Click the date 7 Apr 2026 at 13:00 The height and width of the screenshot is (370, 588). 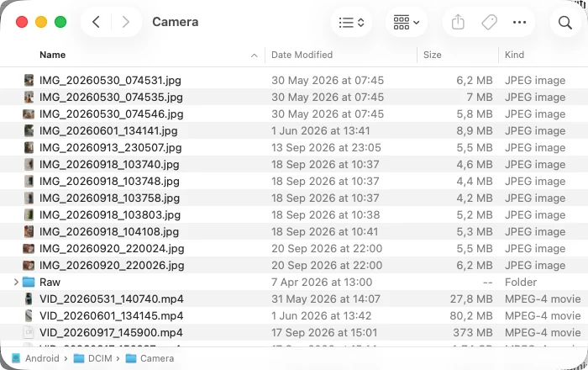322,283
